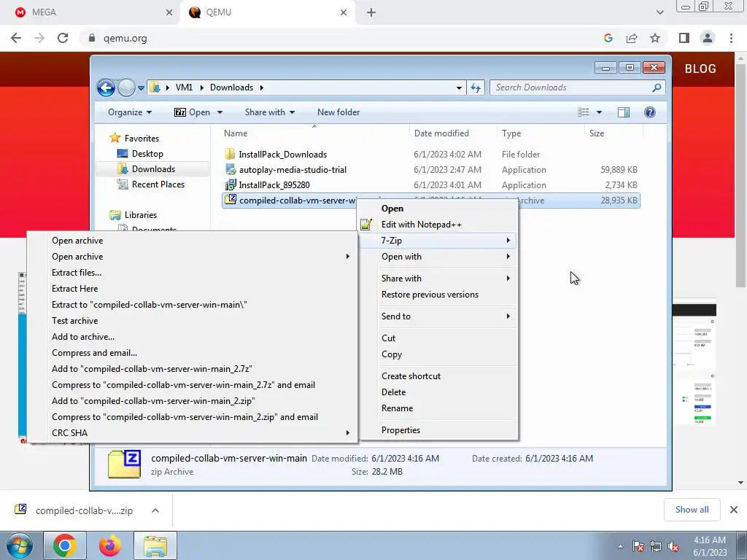Viewport: 747px width, 560px height.
Task: Open the Chrome profile avatar
Action: click(708, 38)
